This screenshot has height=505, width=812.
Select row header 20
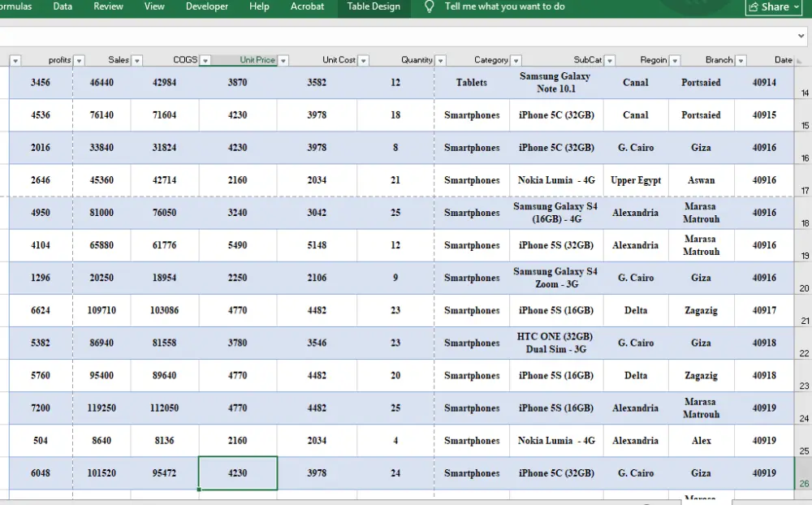(804, 278)
